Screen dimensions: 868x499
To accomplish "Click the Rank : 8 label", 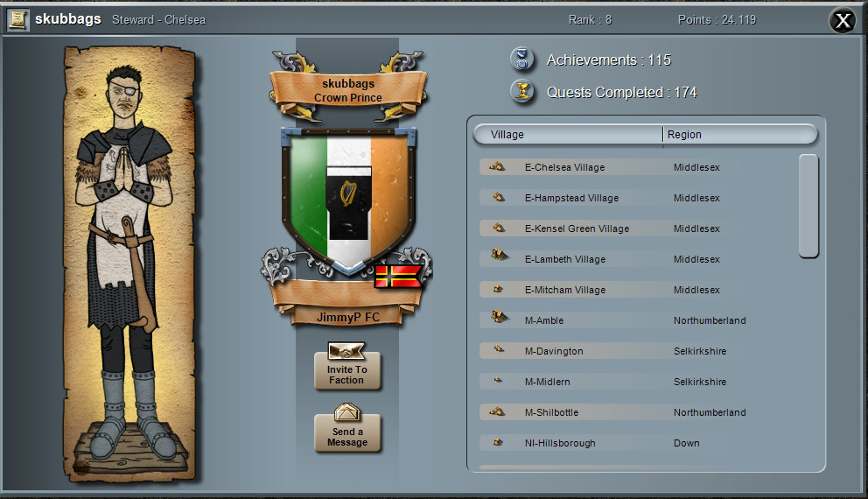I will click(590, 20).
